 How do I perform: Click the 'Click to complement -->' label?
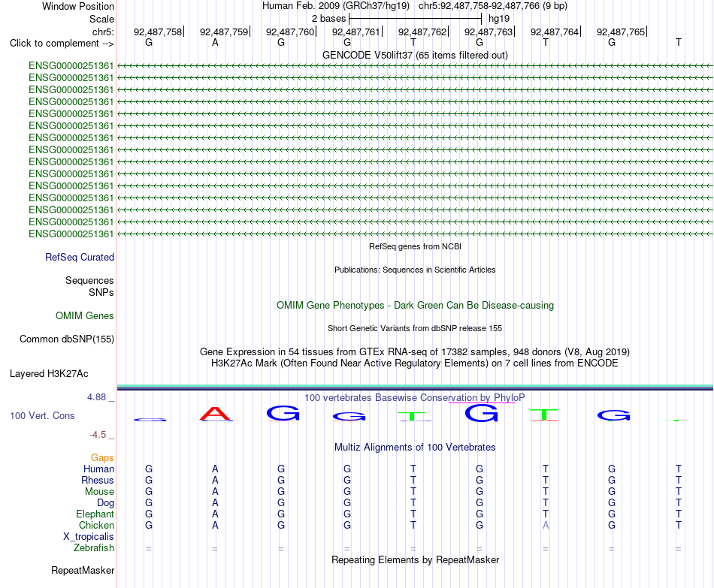62,44
